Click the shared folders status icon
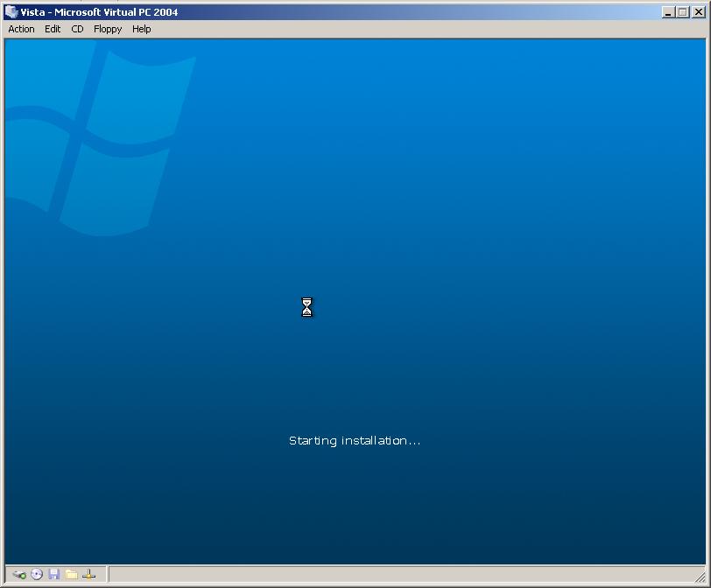Viewport: 711px width, 588px height. point(71,574)
